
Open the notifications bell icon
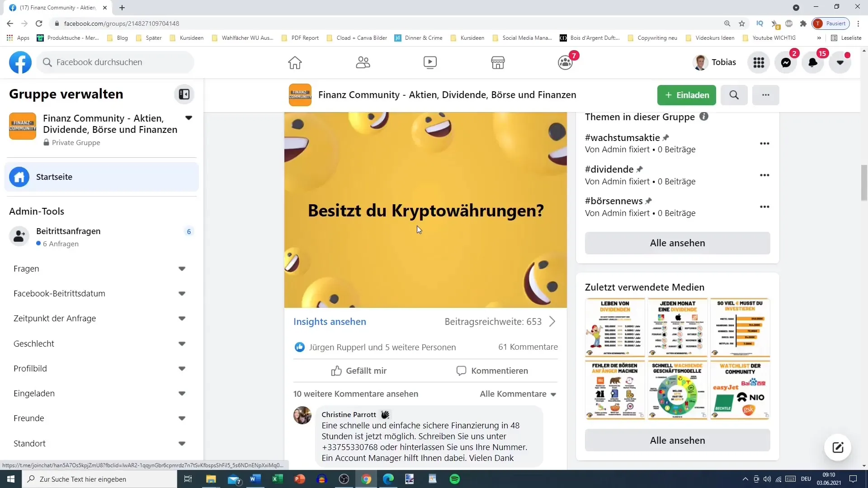pos(813,62)
